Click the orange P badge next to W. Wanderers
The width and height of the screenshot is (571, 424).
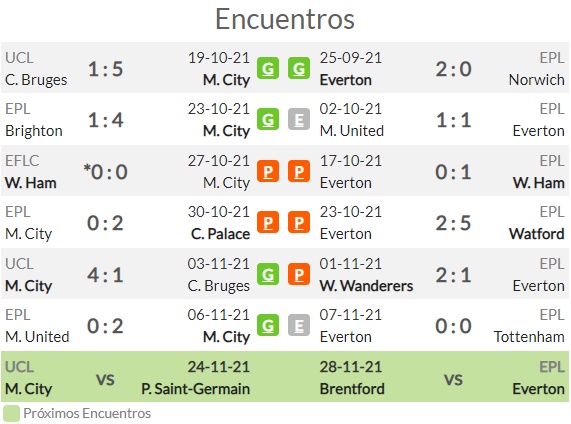(x=299, y=274)
